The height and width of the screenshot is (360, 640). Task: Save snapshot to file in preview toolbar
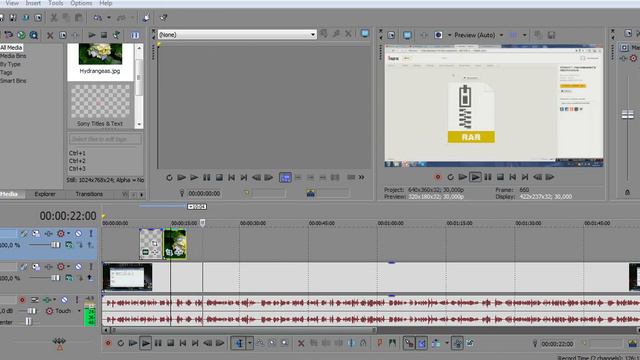click(551, 35)
